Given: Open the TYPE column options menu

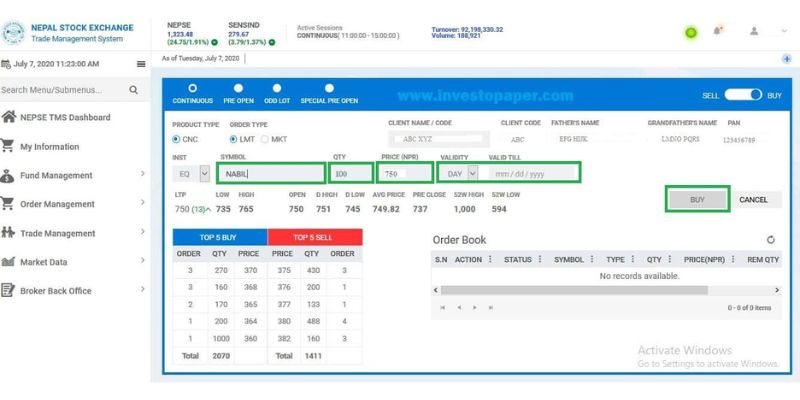Looking at the screenshot, I should [x=633, y=259].
